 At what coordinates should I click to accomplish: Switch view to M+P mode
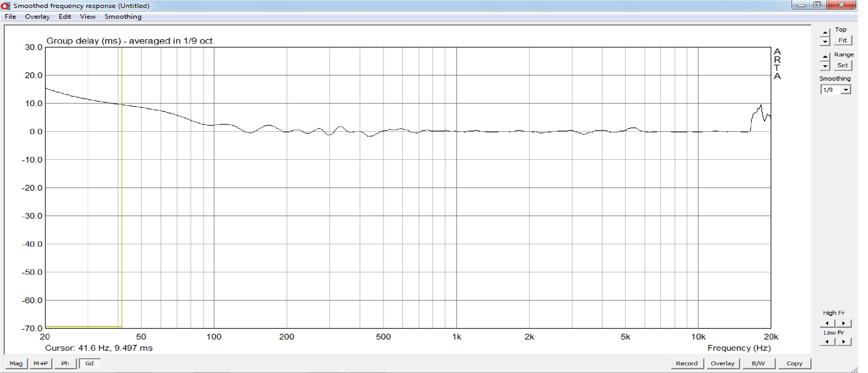click(41, 363)
